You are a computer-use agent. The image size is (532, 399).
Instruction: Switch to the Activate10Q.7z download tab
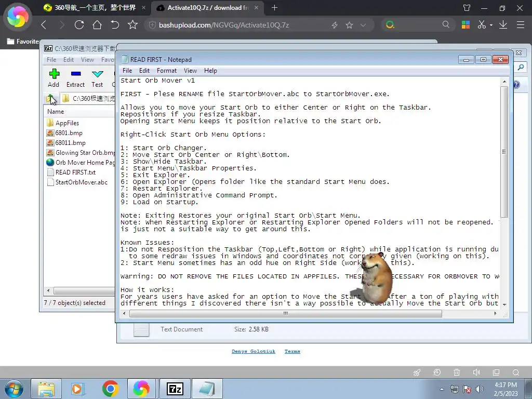tap(208, 7)
